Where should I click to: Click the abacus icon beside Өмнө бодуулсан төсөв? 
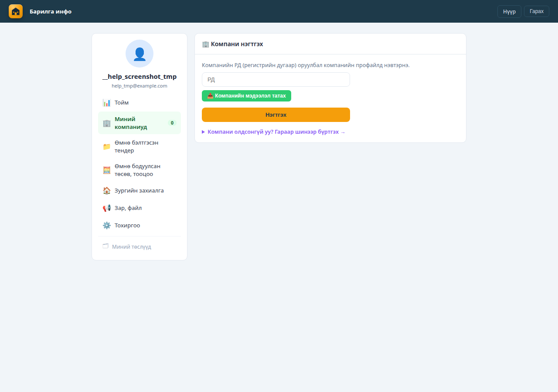click(107, 170)
